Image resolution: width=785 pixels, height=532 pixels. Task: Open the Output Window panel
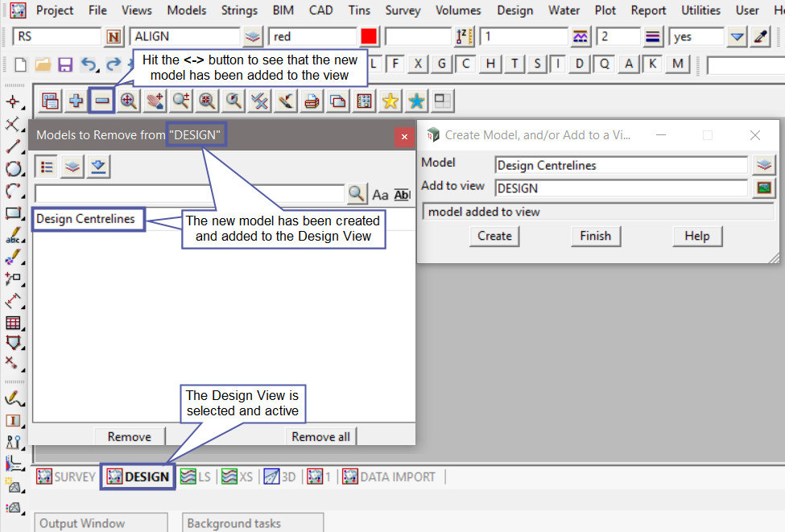101,523
